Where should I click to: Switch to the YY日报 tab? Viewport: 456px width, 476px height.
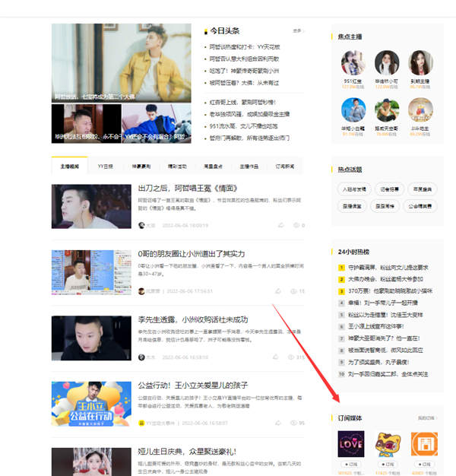(106, 167)
